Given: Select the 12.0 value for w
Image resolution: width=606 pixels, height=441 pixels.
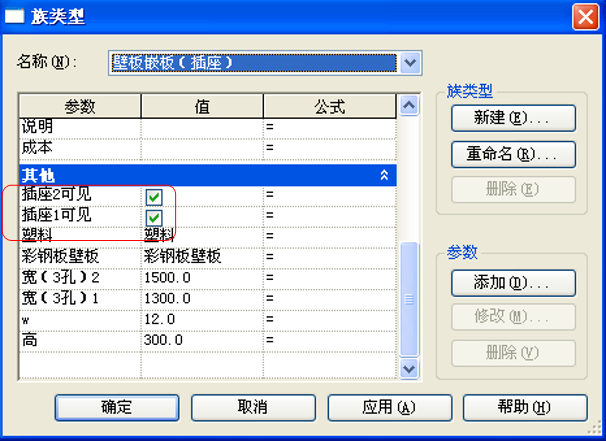Looking at the screenshot, I should [x=202, y=319].
